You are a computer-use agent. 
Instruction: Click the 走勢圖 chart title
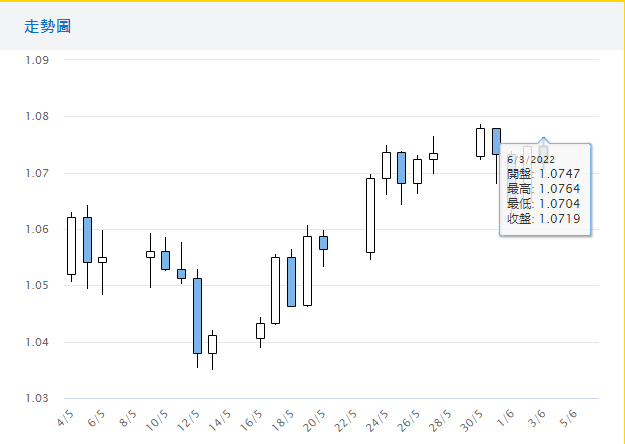point(48,26)
